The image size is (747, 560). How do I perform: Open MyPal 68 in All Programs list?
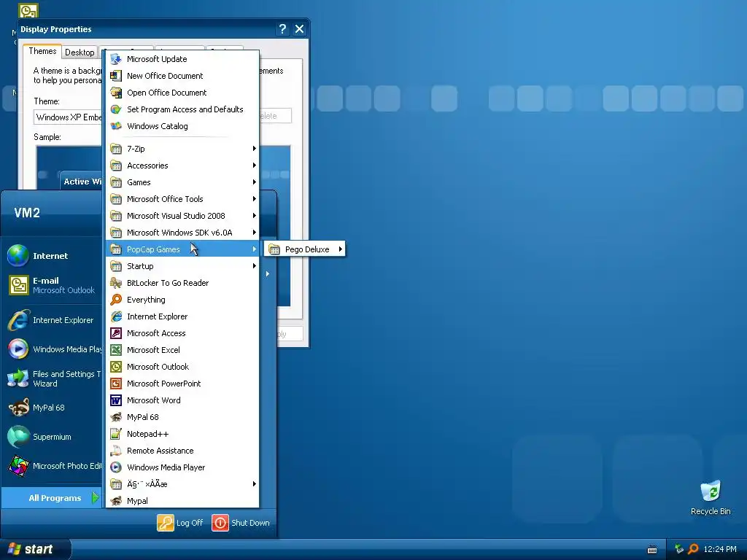tap(182, 417)
